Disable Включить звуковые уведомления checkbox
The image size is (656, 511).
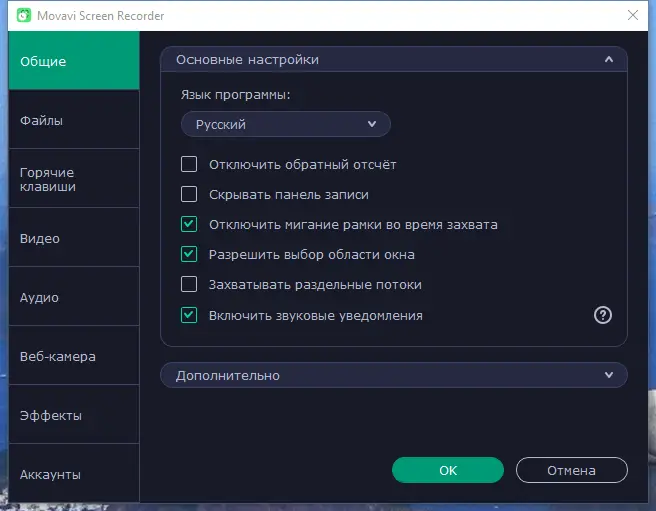(x=189, y=315)
